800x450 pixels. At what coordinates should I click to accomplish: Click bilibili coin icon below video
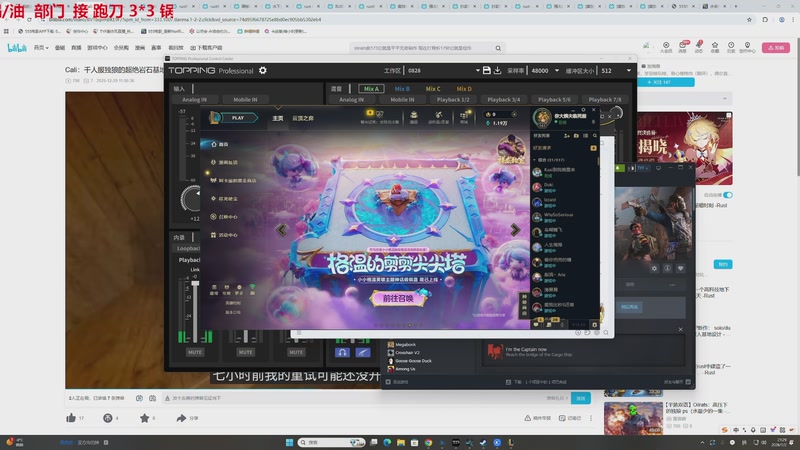click(x=108, y=418)
